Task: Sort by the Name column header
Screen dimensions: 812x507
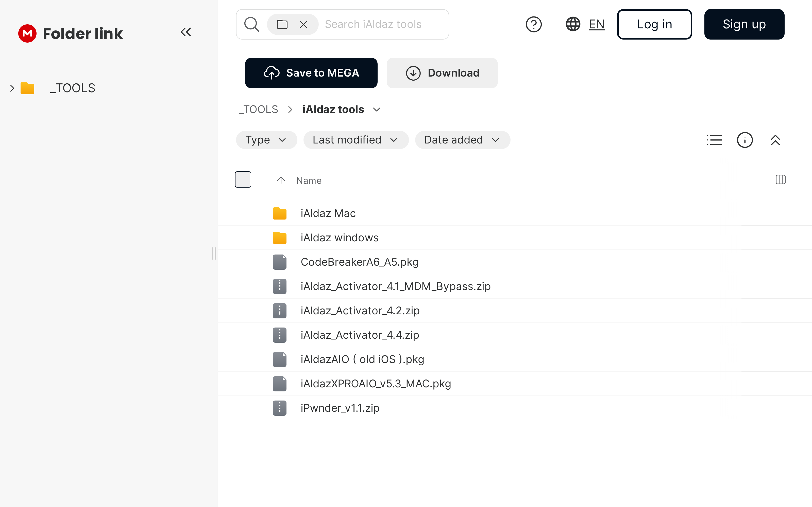Action: coord(309,180)
